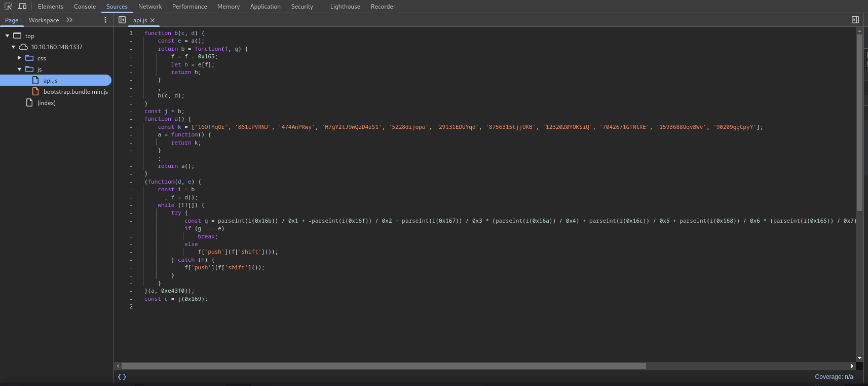Click the 'const j = b;' code line

point(164,111)
